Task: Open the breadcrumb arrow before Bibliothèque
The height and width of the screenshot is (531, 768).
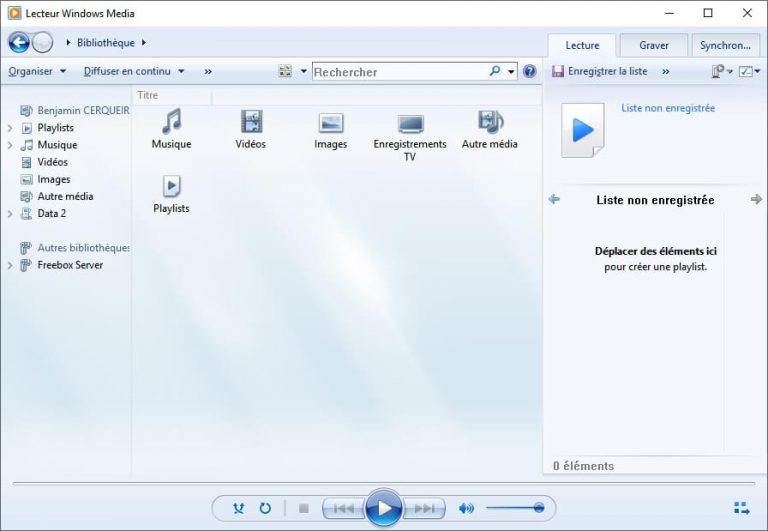Action: 68,43
